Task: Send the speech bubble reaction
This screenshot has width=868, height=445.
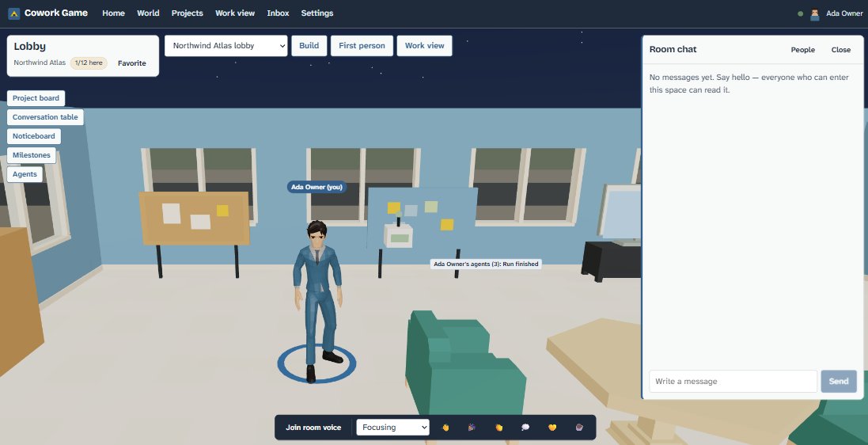Action: [x=525, y=428]
